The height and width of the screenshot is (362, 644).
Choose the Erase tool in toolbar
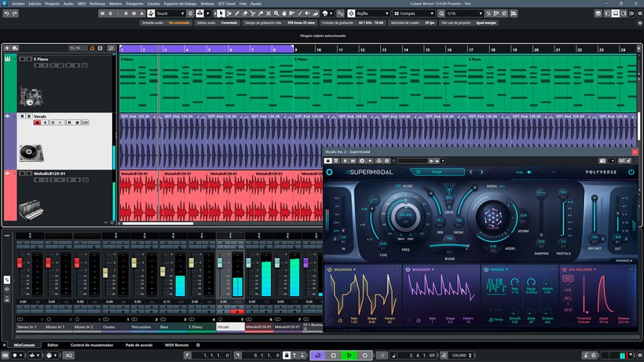(245, 14)
